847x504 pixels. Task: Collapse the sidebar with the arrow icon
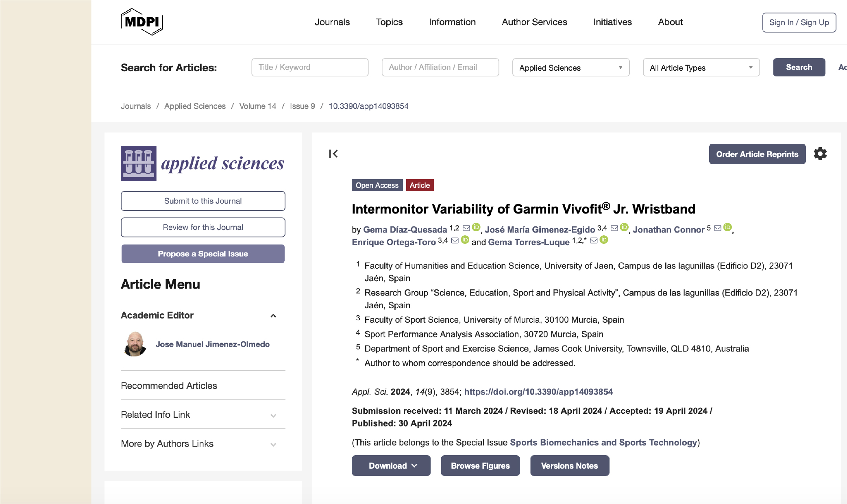click(x=333, y=154)
